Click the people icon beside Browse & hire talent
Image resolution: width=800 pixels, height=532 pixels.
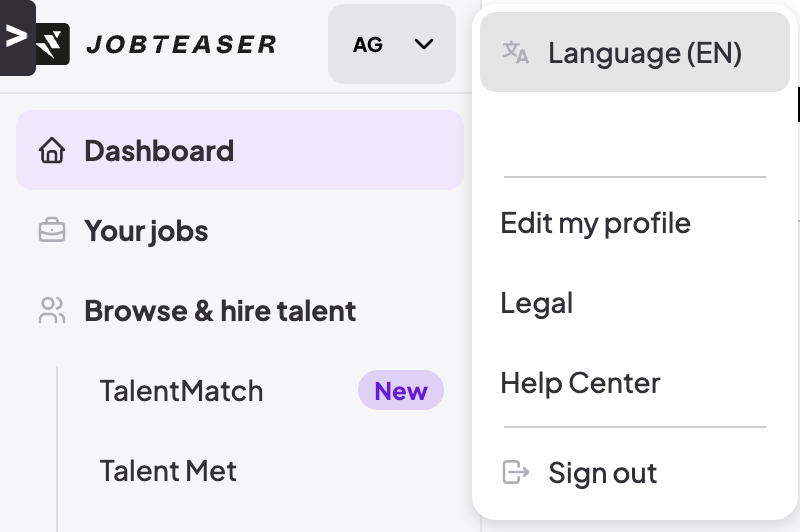pos(51,311)
